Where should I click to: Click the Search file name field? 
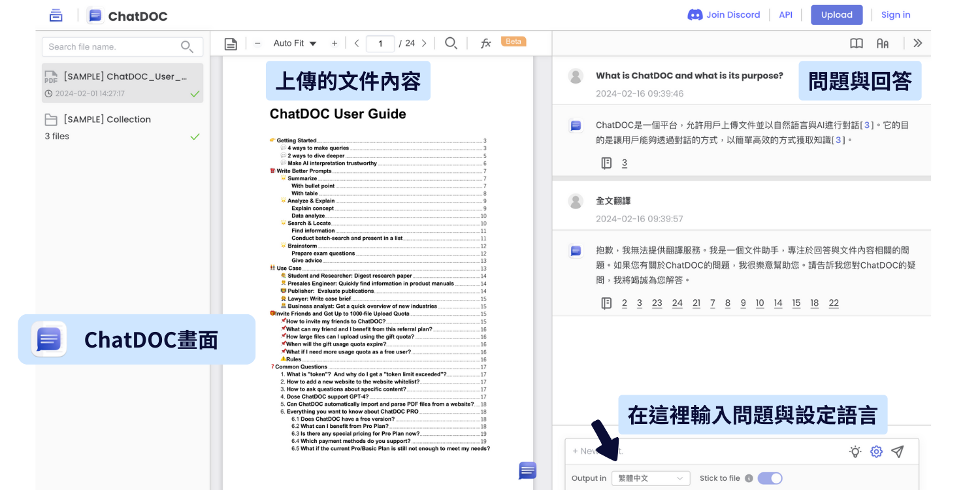[112, 46]
